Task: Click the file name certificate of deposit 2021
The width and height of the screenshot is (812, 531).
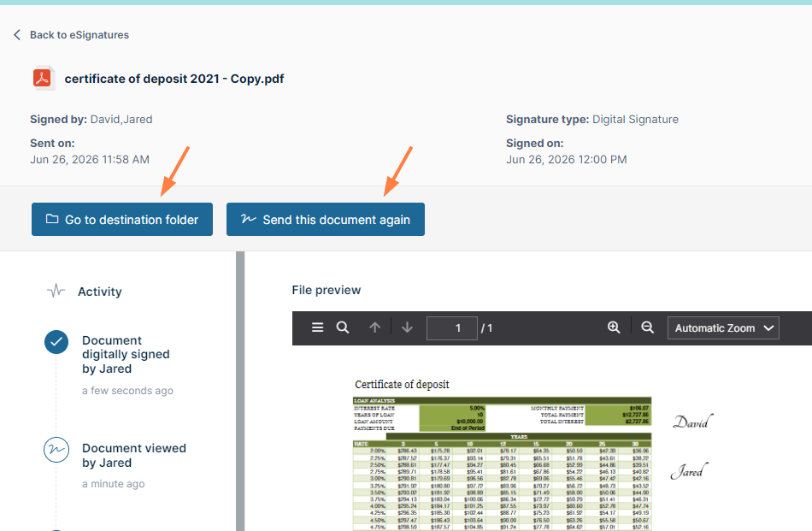Action: pyautogui.click(x=174, y=79)
